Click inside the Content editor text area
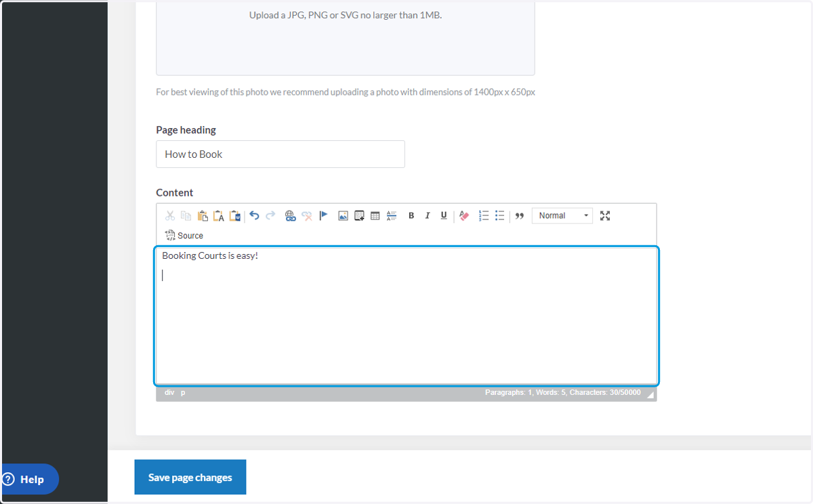 click(406, 316)
